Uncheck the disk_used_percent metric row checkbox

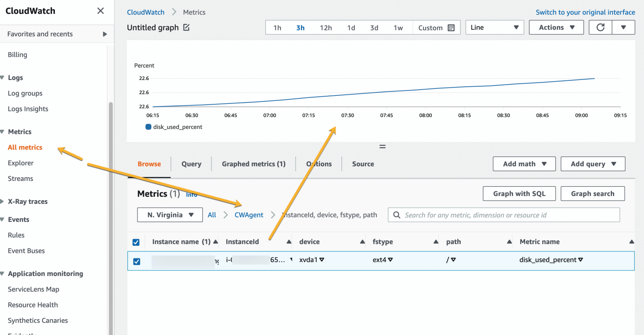137,261
